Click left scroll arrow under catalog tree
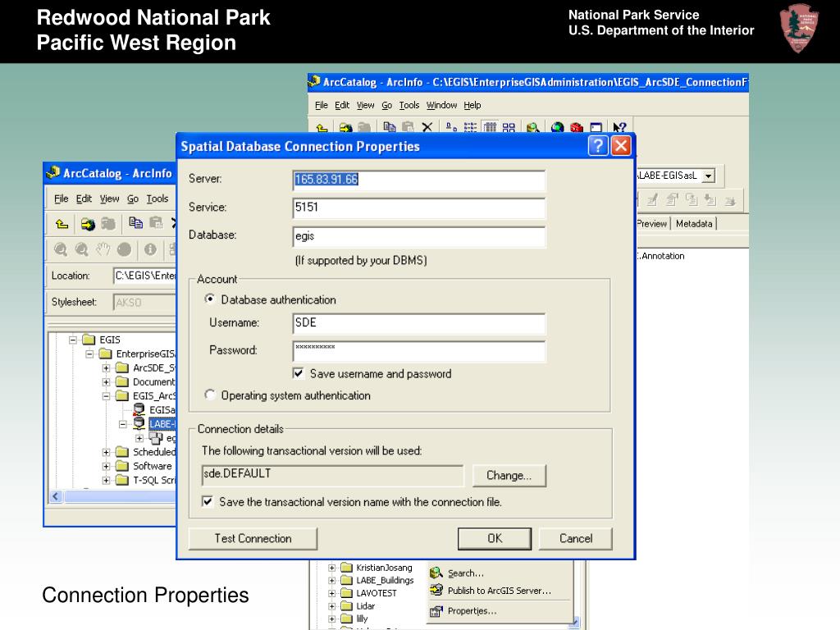 click(x=56, y=496)
